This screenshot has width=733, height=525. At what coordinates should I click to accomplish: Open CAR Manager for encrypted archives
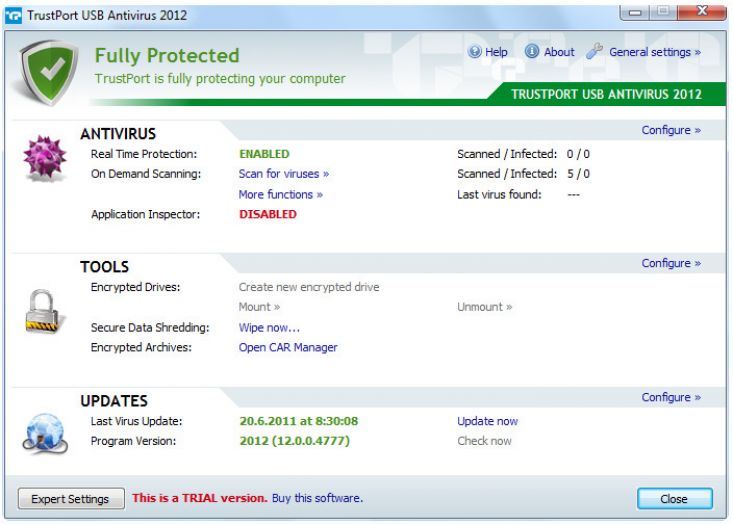coord(288,347)
